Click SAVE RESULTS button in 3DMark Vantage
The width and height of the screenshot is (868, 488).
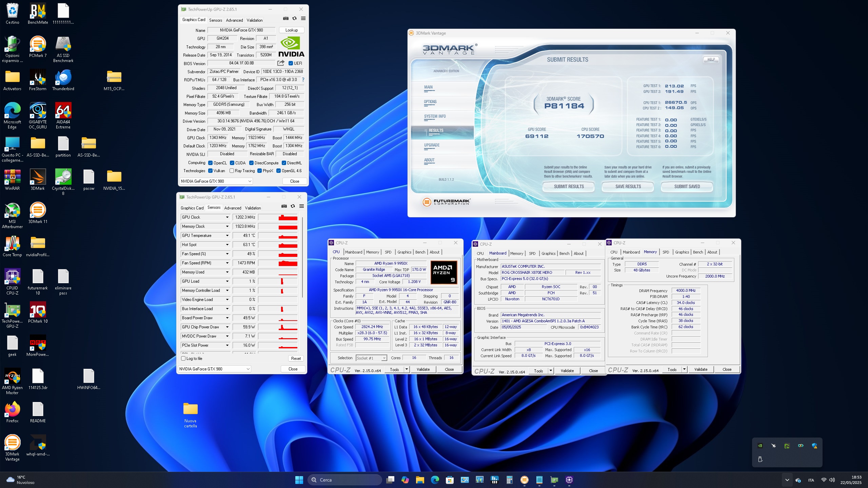point(628,187)
